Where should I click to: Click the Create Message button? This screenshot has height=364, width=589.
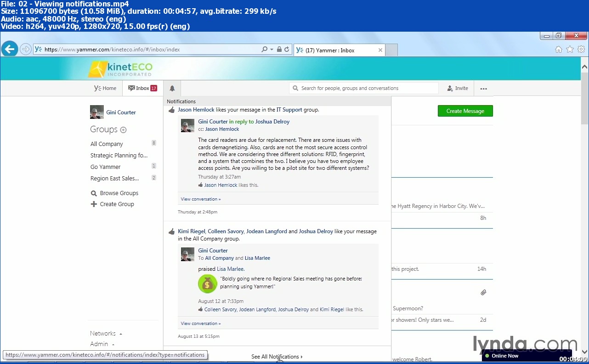(465, 111)
